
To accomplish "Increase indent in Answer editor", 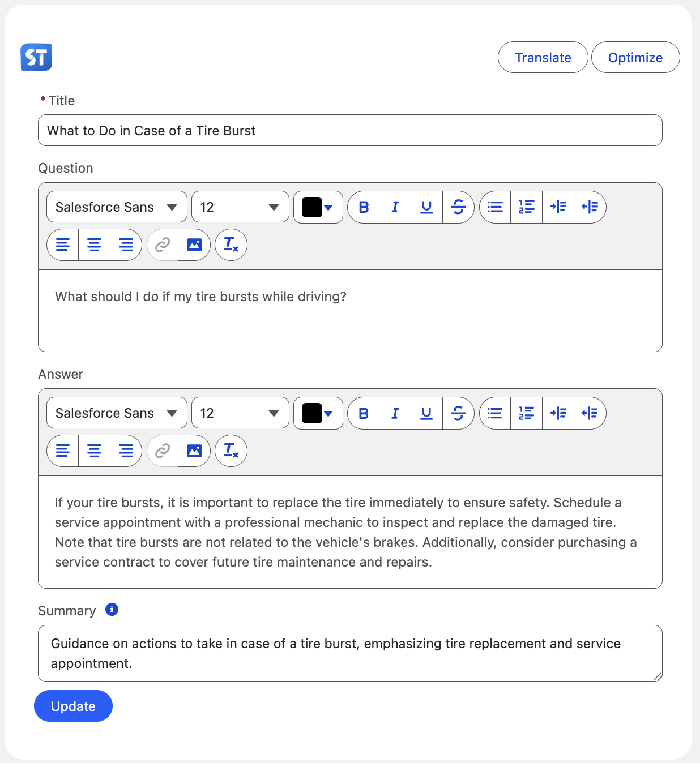I will (558, 413).
